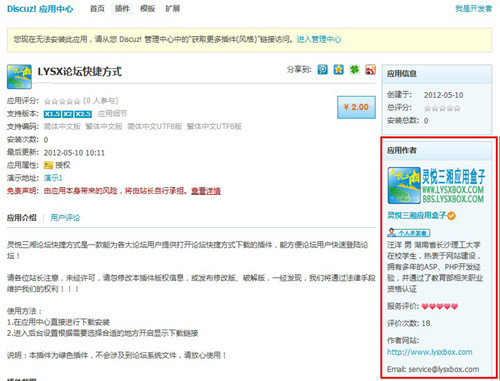Screen dimensions: 500x381
Task: Switch to 用户评论 tab
Action: coord(65,218)
